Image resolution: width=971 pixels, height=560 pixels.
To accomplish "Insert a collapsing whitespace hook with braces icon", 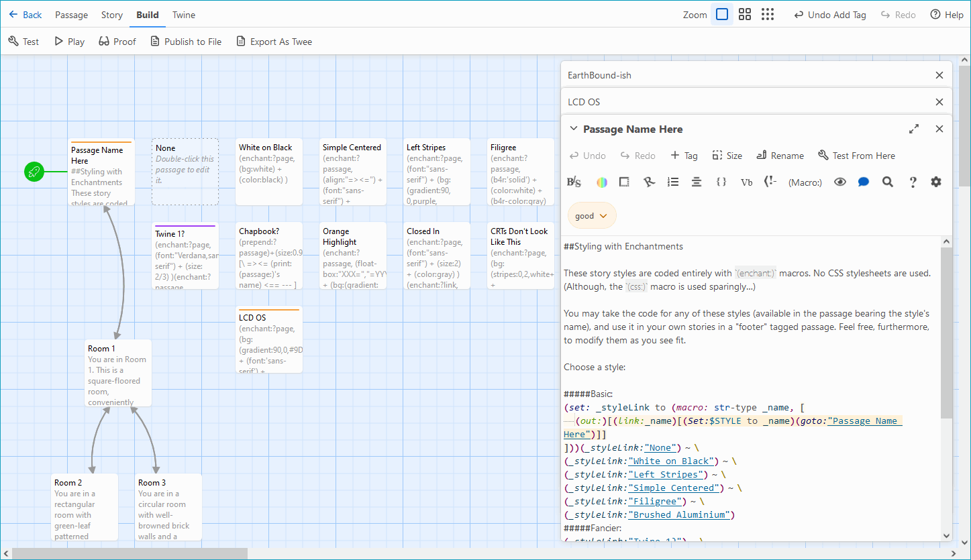I will [721, 181].
